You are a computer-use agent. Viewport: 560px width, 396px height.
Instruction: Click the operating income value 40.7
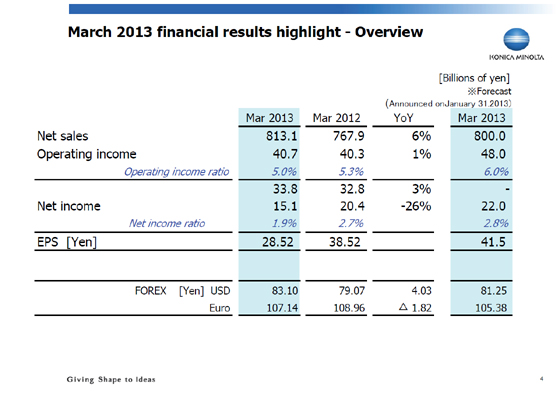285,154
